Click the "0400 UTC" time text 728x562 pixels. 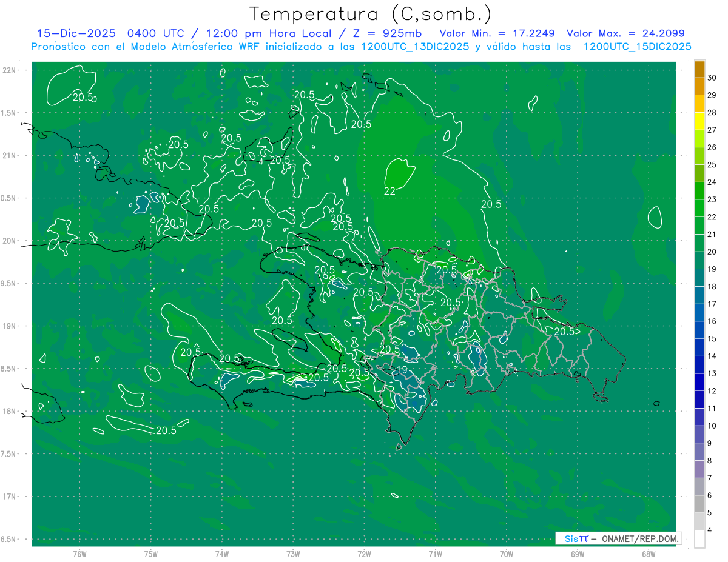[x=155, y=33]
